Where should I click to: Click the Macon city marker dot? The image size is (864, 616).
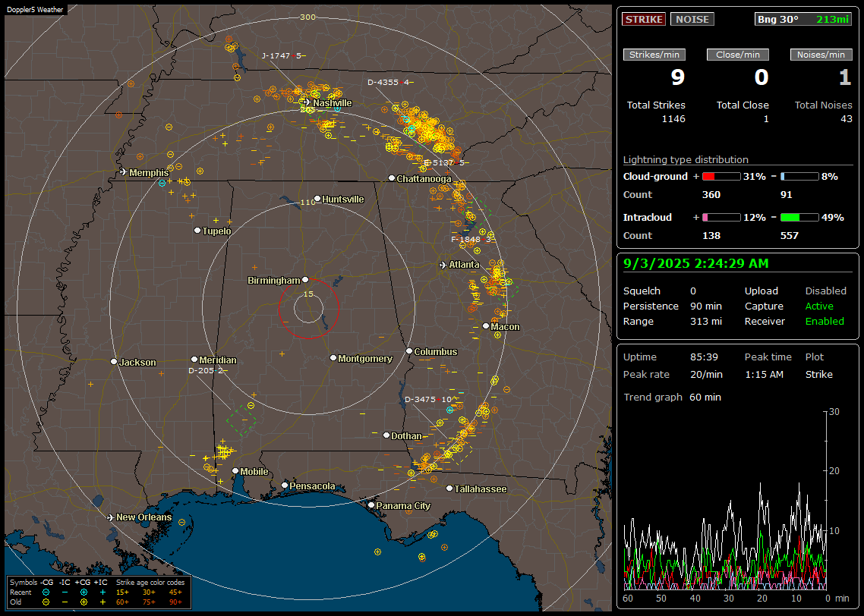pyautogui.click(x=486, y=326)
